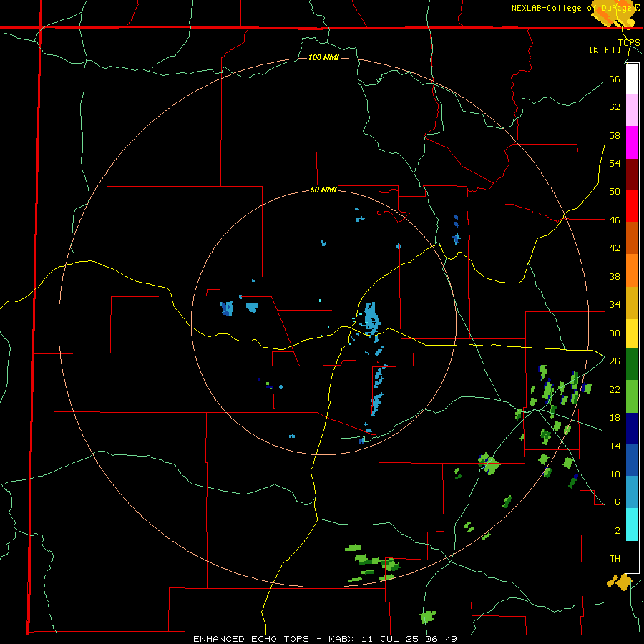Click the "[K FT]" units label
Image resolution: width=644 pixels, height=644 pixels.
point(605,49)
